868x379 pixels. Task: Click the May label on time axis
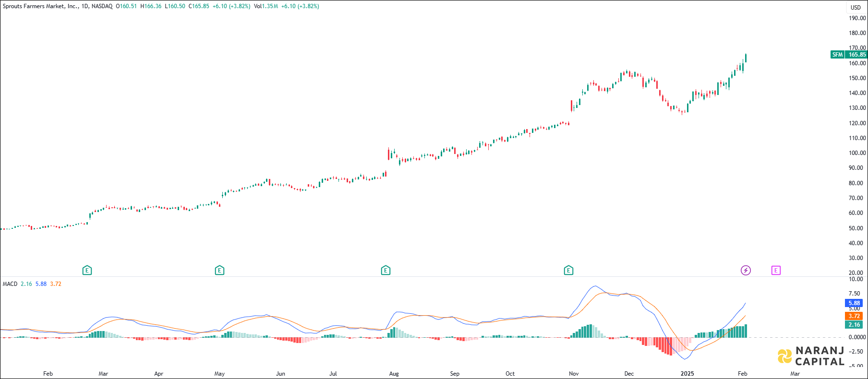pos(219,374)
